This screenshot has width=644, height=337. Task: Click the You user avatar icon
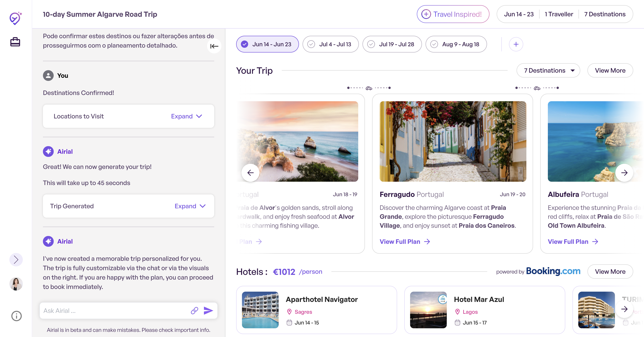click(x=48, y=76)
